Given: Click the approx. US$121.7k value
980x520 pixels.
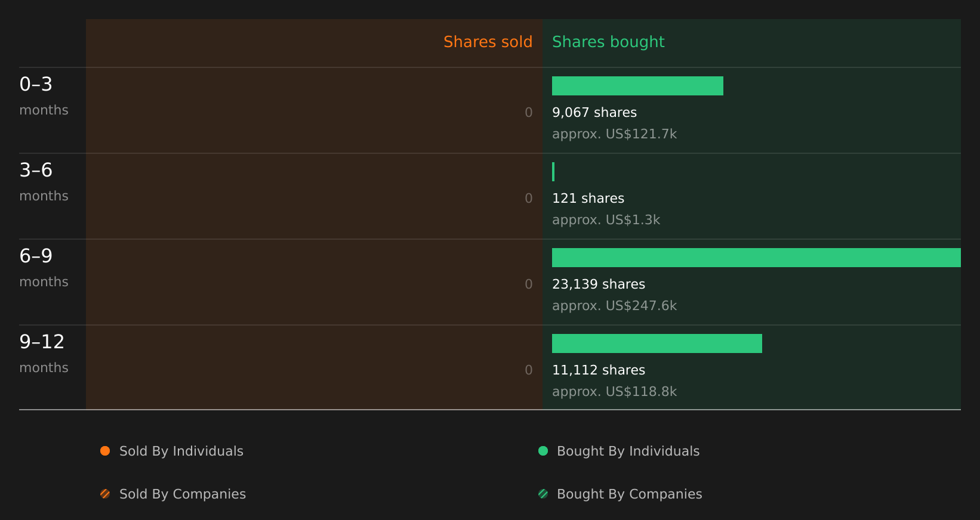Looking at the screenshot, I should pos(614,134).
